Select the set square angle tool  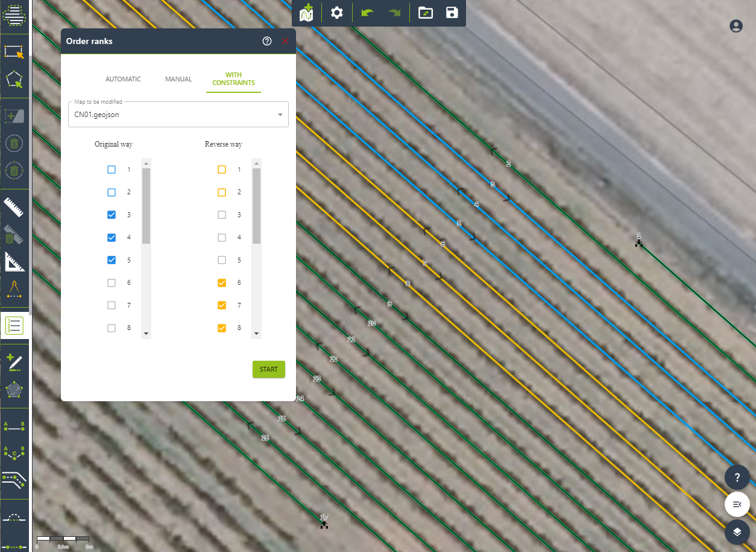[14, 262]
